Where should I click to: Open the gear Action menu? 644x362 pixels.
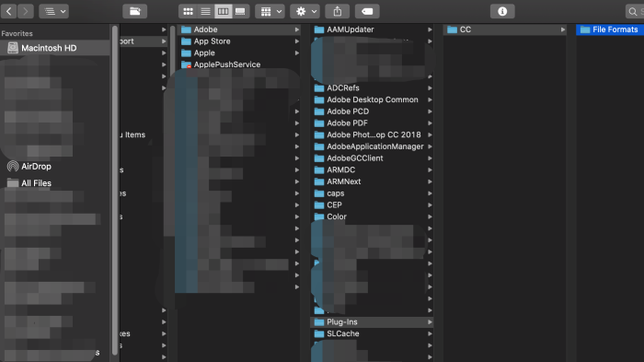click(x=305, y=11)
